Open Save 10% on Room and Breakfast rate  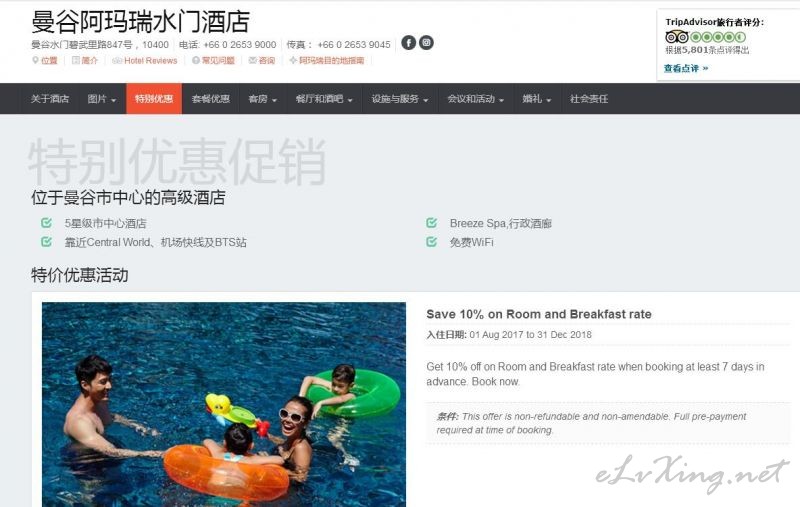(539, 314)
